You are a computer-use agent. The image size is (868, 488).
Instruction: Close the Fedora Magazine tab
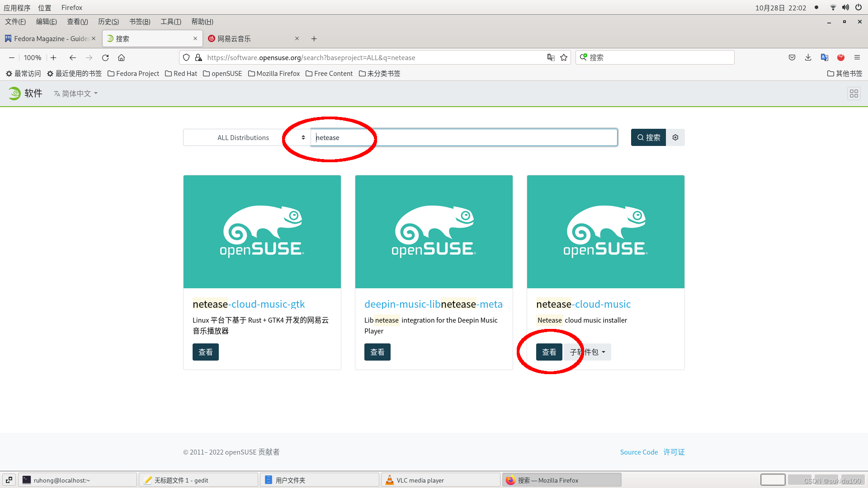(x=94, y=38)
